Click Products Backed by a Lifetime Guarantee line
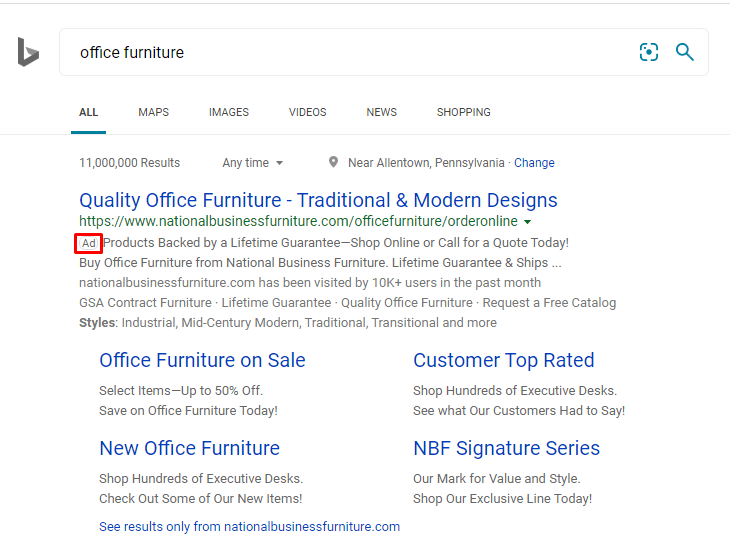 click(336, 243)
